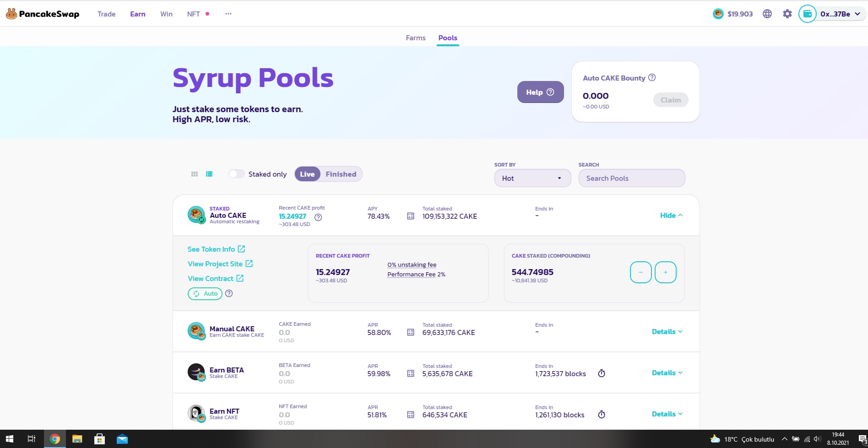The height and width of the screenshot is (448, 868).
Task: Stake more CAKE with the plus button
Action: point(666,272)
